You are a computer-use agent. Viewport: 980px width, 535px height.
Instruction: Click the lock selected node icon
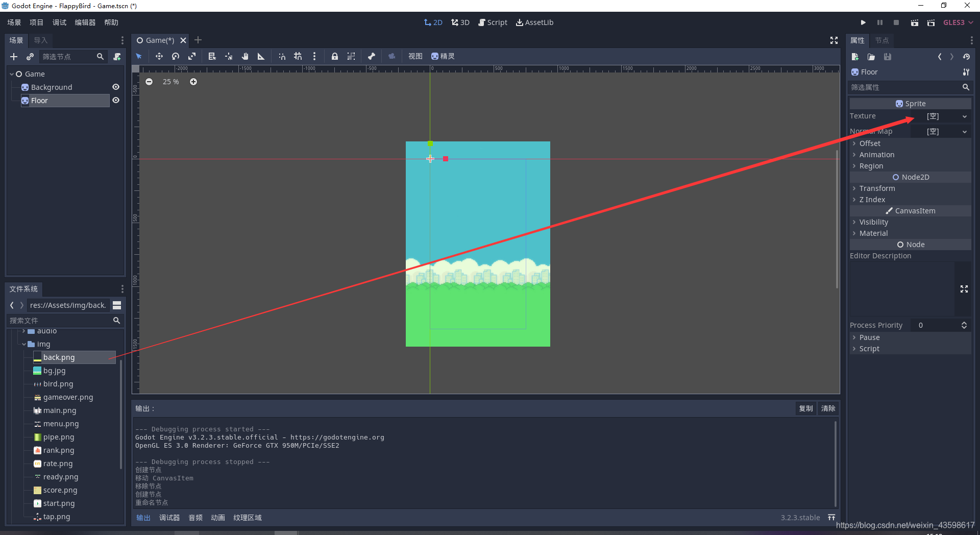pyautogui.click(x=335, y=56)
